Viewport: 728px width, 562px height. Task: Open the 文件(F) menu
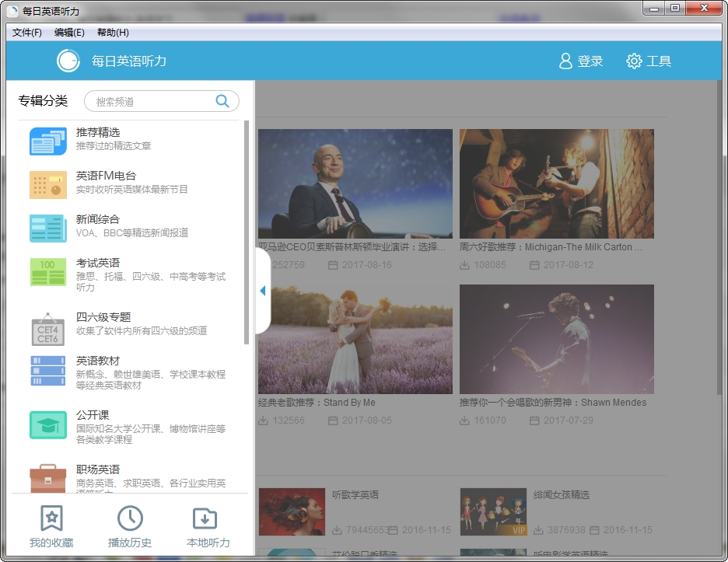coord(27,33)
